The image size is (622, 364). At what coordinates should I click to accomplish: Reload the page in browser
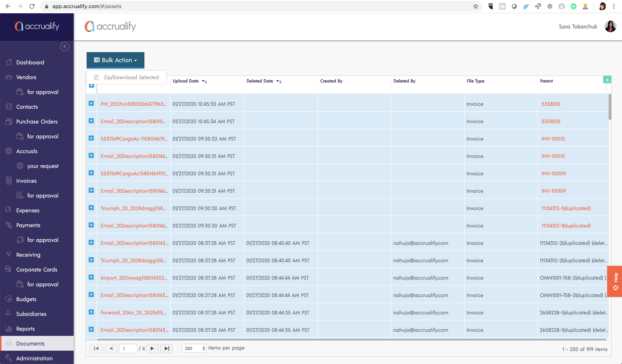[x=32, y=6]
